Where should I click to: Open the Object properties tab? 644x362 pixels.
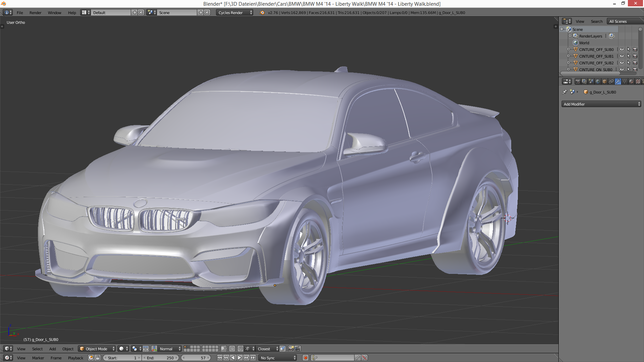click(604, 81)
